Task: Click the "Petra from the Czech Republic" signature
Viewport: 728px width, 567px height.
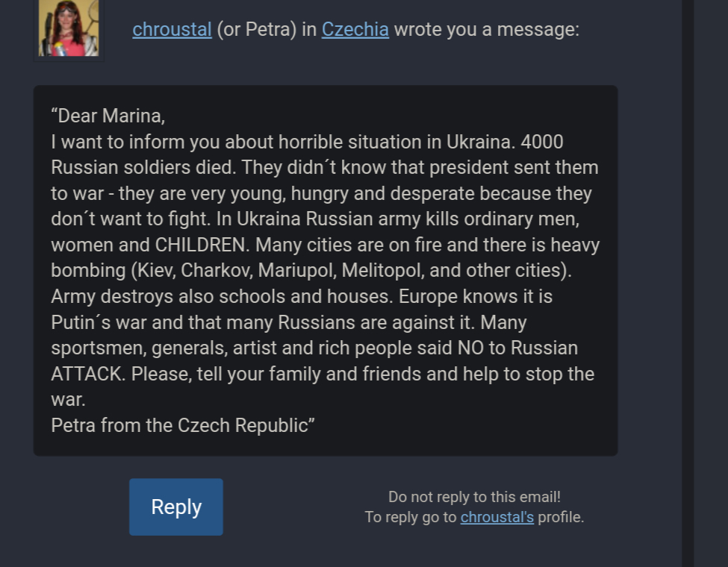Action: [x=182, y=425]
